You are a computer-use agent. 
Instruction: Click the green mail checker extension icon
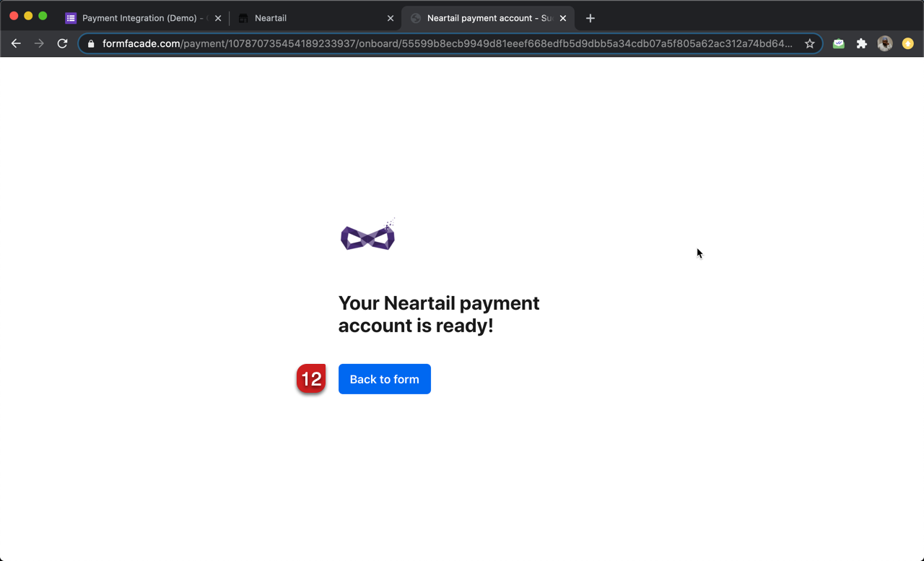coord(838,43)
